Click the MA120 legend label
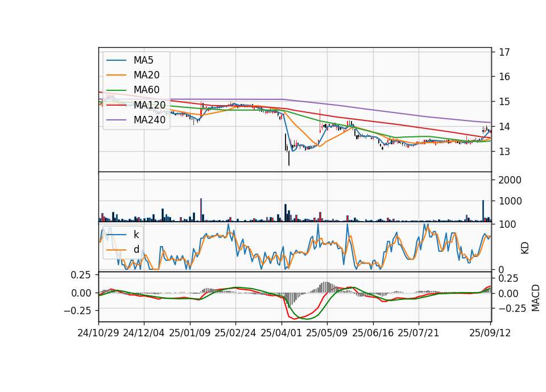This screenshot has height=392, width=546. pos(150,105)
